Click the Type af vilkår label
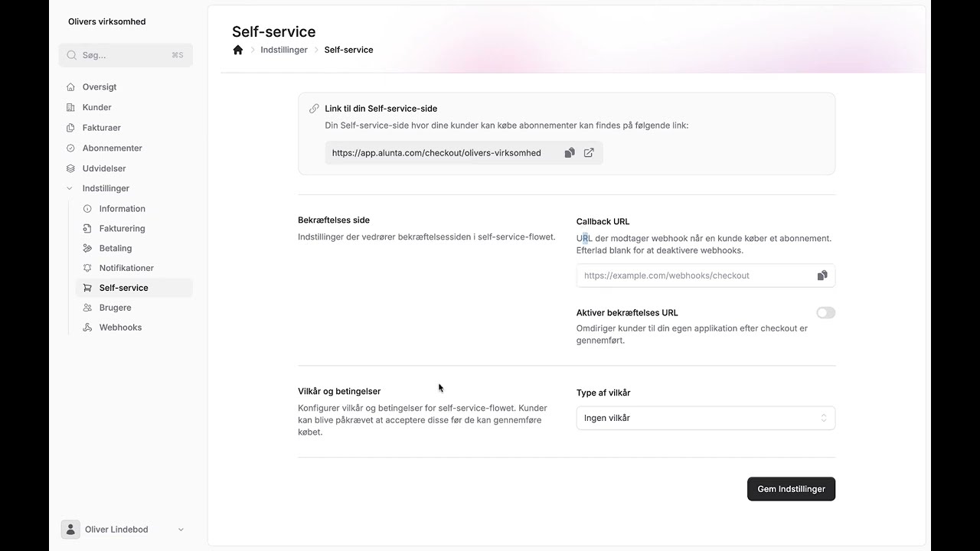This screenshot has height=551, width=980. tap(603, 393)
